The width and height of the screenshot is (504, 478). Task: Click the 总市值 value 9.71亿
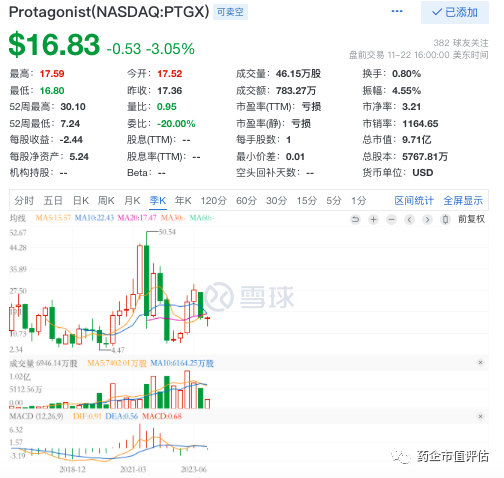[417, 140]
